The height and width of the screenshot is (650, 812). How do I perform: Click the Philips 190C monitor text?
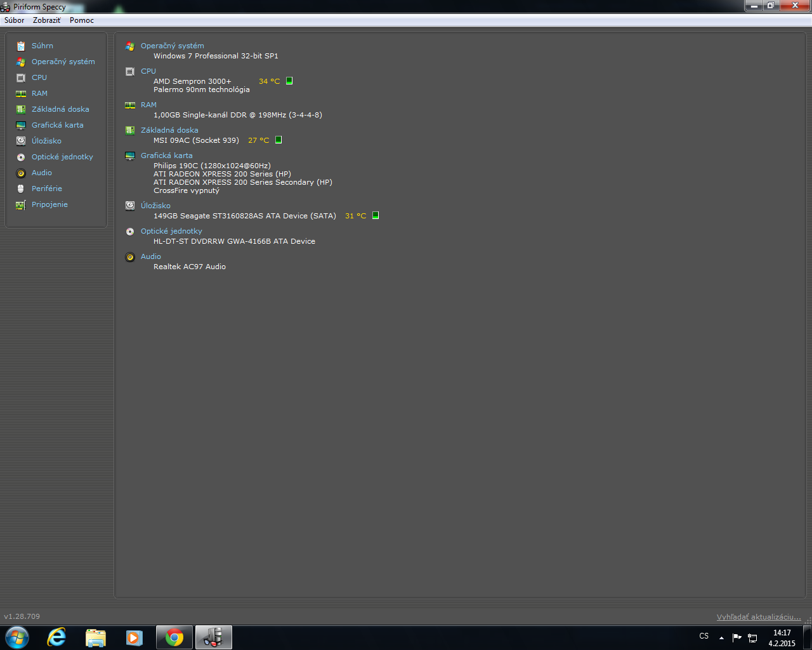coord(212,166)
